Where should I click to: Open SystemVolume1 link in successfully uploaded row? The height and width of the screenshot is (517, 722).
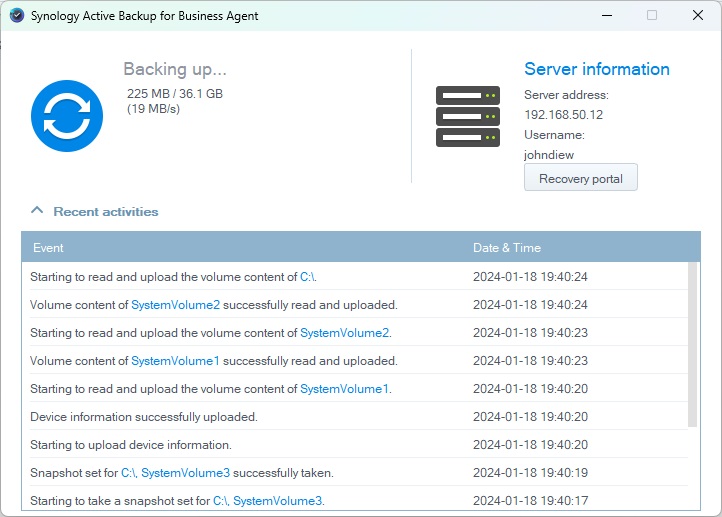point(175,361)
